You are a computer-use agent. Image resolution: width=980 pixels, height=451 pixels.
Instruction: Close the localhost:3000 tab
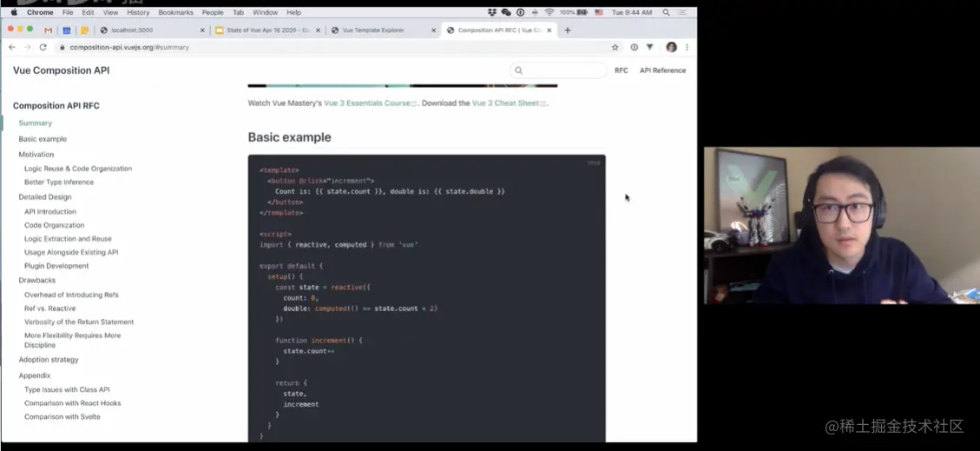pos(202,30)
